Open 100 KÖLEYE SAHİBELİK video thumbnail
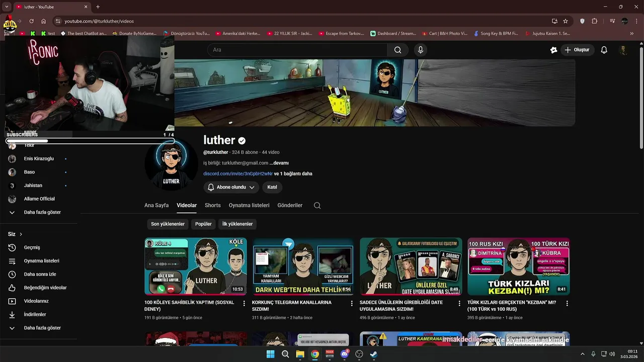 196,266
